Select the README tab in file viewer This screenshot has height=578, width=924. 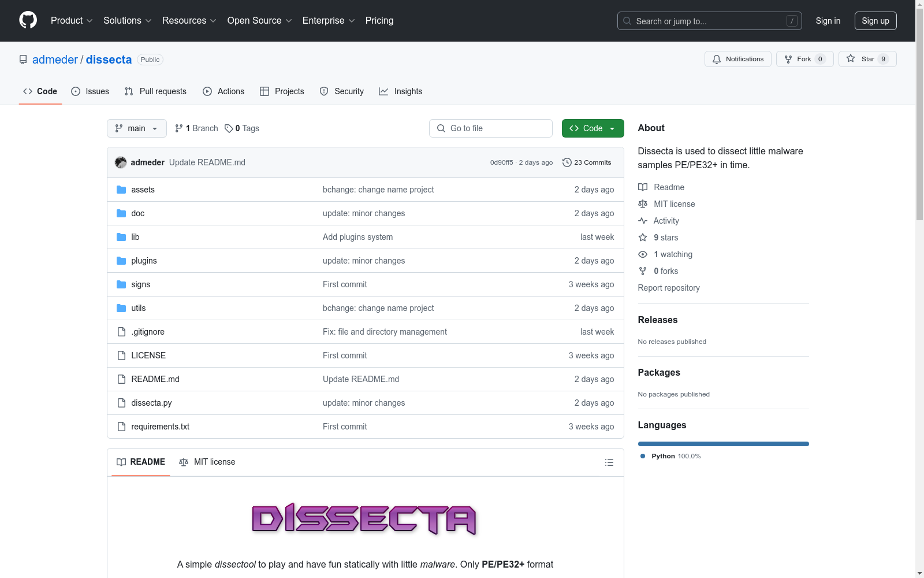(141, 462)
